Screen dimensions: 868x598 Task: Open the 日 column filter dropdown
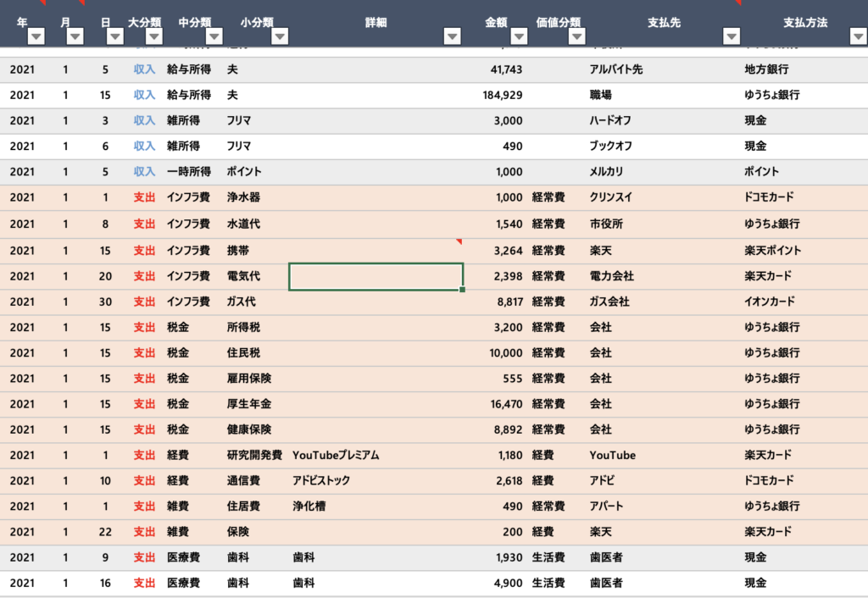click(114, 36)
